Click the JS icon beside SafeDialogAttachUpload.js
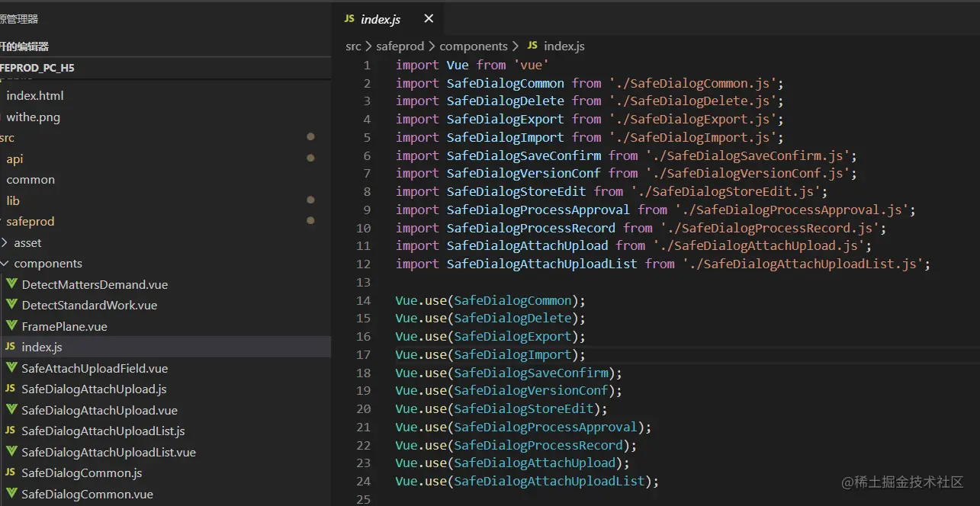Screen dimensions: 980x506 point(11,389)
